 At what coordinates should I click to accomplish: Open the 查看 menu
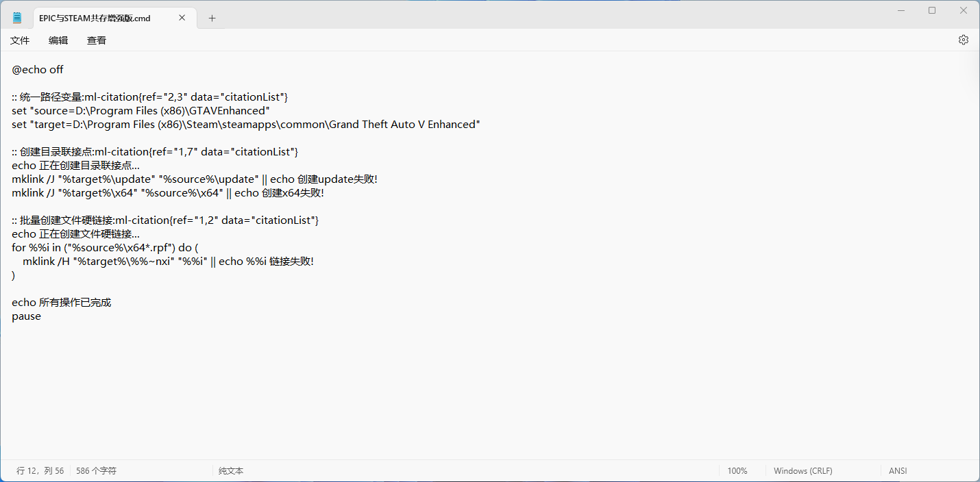(x=97, y=40)
